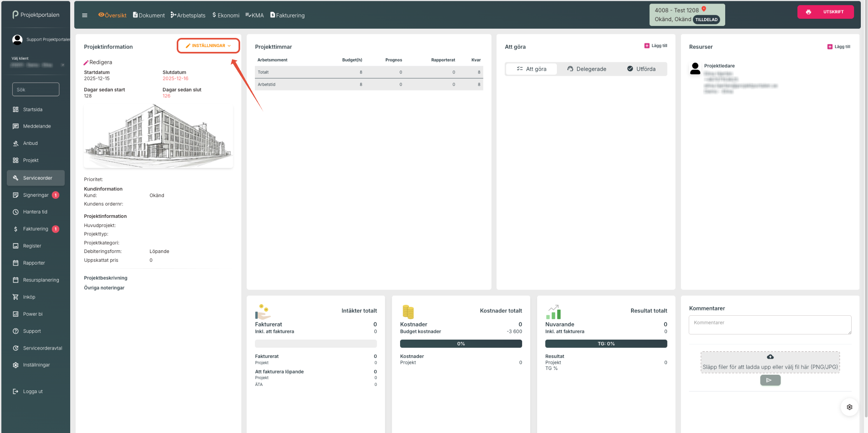Click the floating settings gear icon

click(x=849, y=407)
